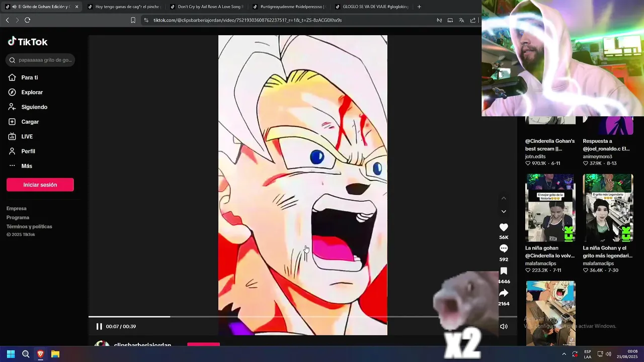Open El mejor grito de la historia thumbnail
Image resolution: width=644 pixels, height=362 pixels.
[x=550, y=208]
